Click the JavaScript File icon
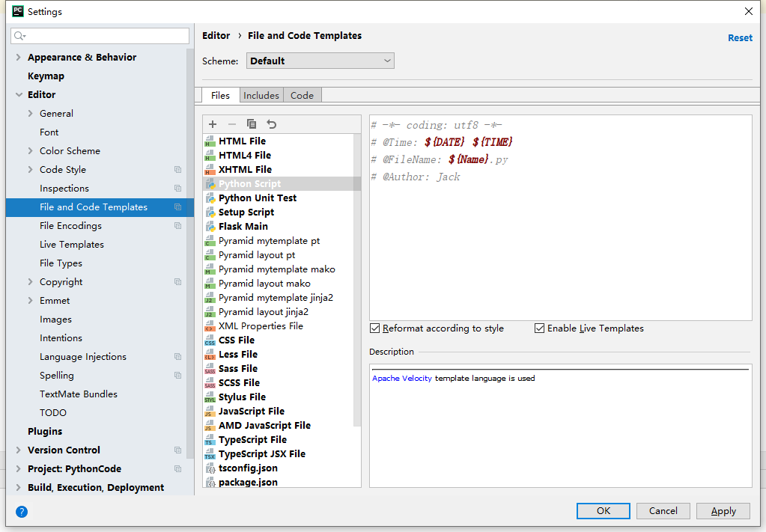The image size is (766, 532). point(210,412)
